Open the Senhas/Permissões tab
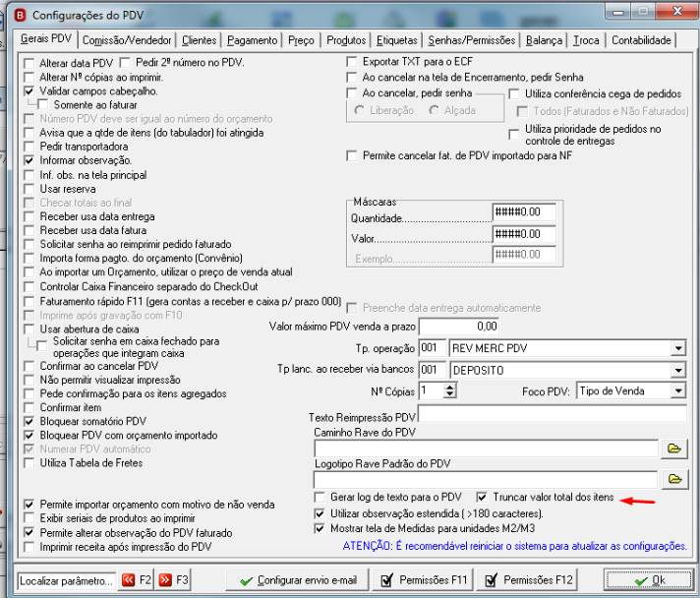Image resolution: width=700 pixels, height=598 pixels. 472,40
